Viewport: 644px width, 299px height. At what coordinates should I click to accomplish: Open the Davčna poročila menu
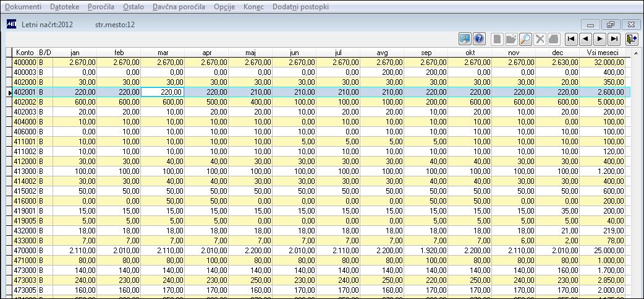pyautogui.click(x=179, y=7)
